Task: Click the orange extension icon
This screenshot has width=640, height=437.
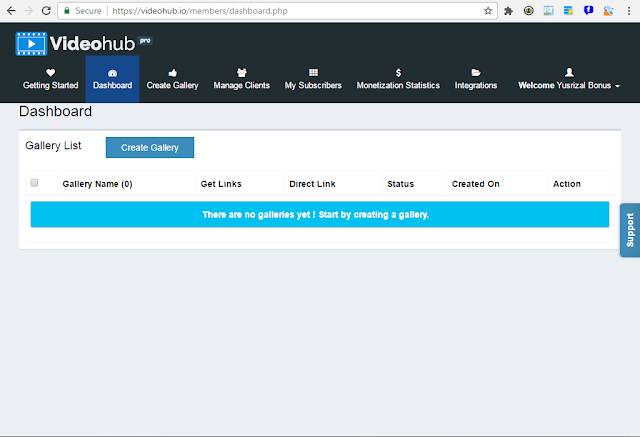Action: point(609,11)
